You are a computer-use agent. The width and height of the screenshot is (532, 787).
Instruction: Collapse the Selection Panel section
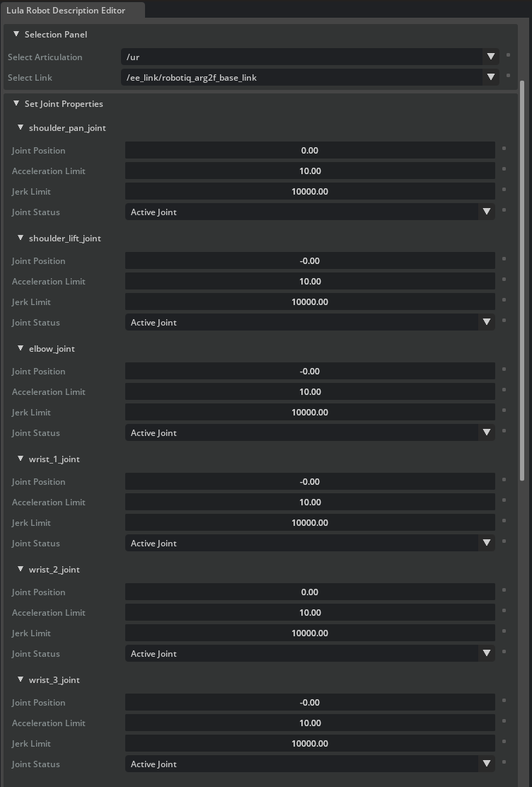tap(16, 34)
